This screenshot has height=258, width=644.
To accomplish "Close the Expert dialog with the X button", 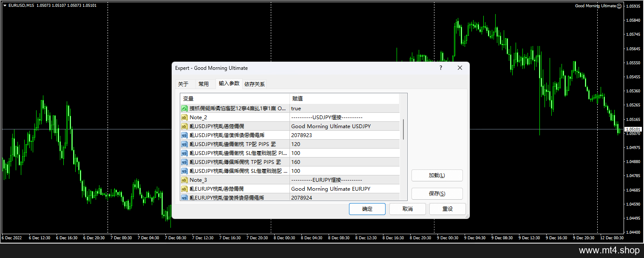I will 460,68.
